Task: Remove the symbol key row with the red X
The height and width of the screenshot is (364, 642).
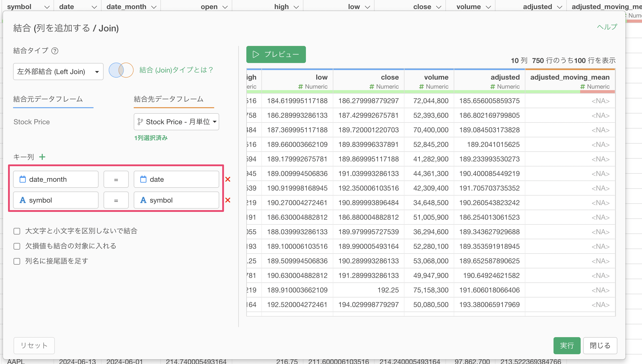Action: tap(228, 200)
